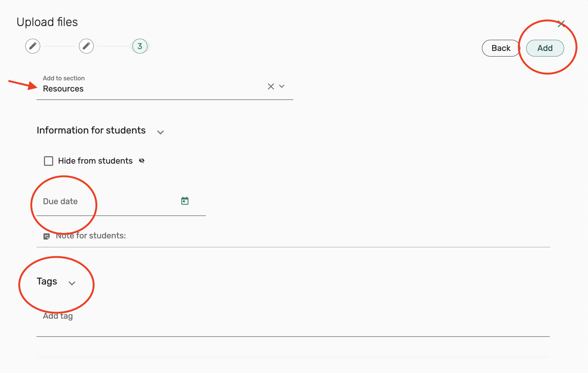Click Information for students heading

pyautogui.click(x=91, y=131)
